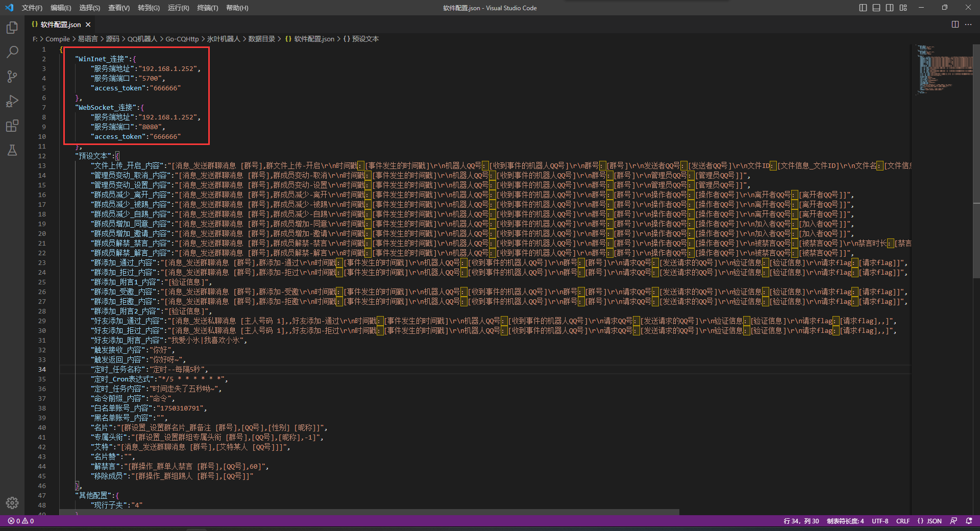The height and width of the screenshot is (531, 980).
Task: Click the 易语言 breadcrumb segment
Action: pos(88,39)
